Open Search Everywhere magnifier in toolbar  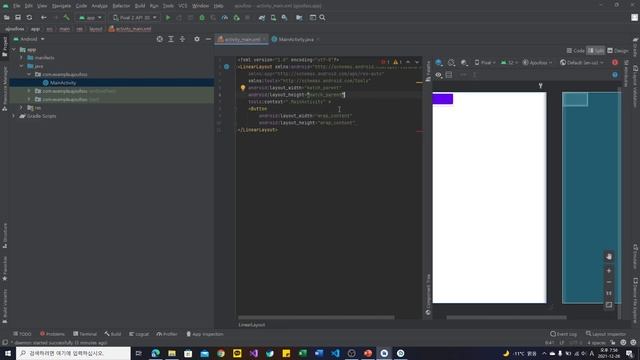322,18
